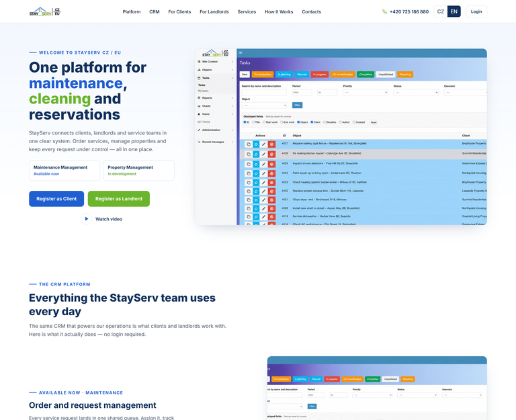Click the blue comment icon for task 4127
The height and width of the screenshot is (420, 516).
point(256,144)
